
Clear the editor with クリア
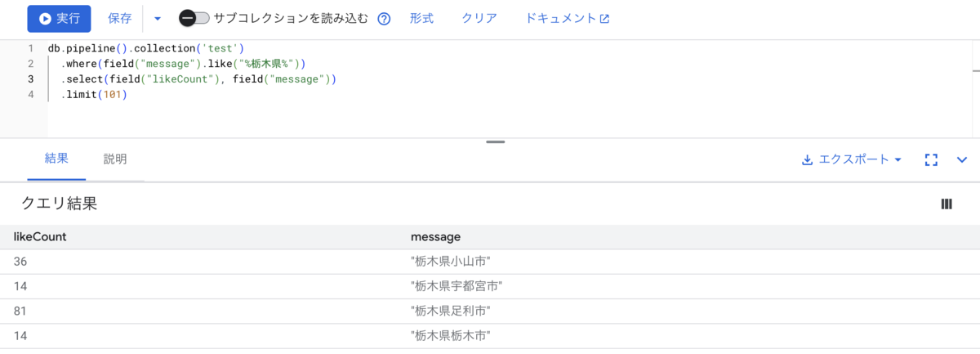pyautogui.click(x=479, y=18)
